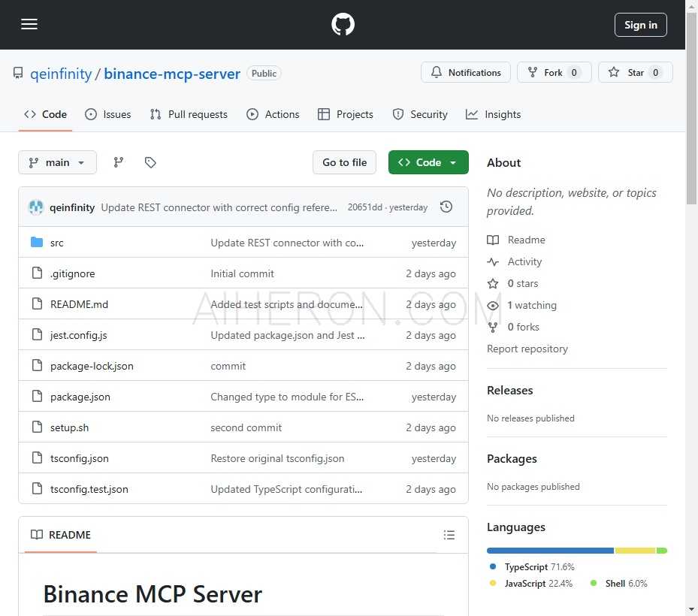Screen dimensions: 698x616
Task: Open 'Added test scripts' commit link
Action: (x=287, y=304)
